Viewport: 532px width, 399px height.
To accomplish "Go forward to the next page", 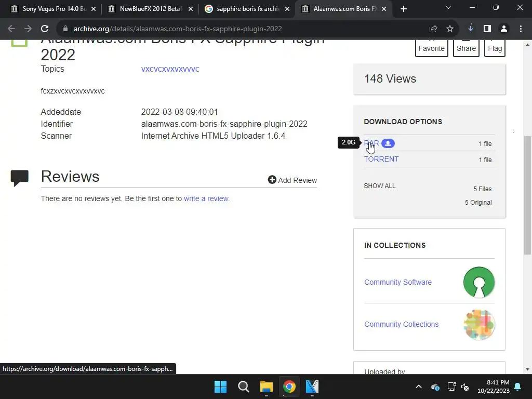I will tap(28, 29).
